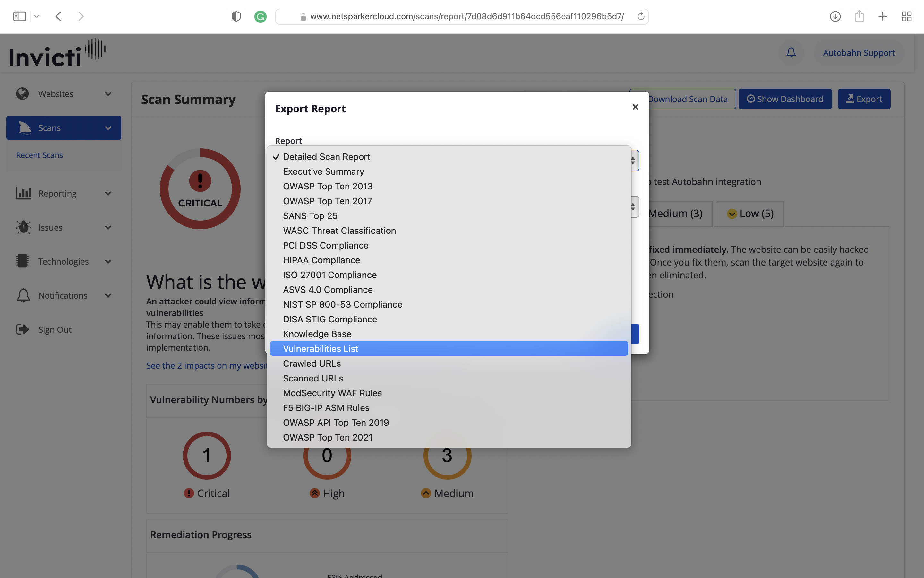Click the Critical count circle showing 1
The image size is (924, 578).
(207, 455)
